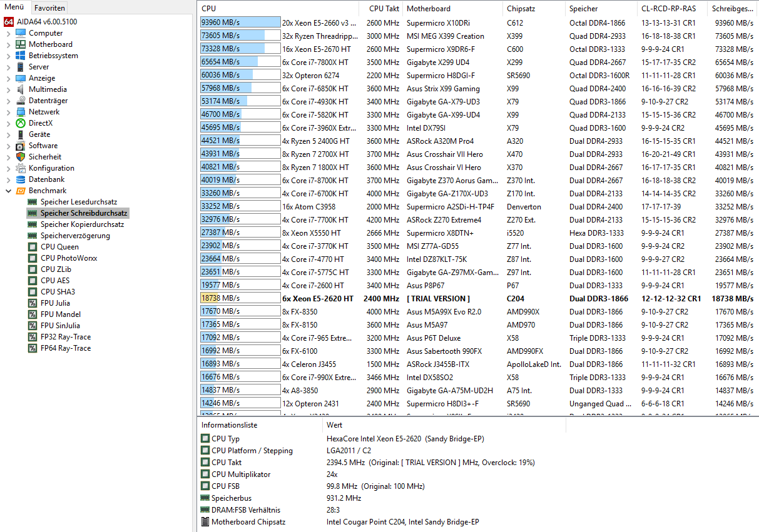759x532 pixels.
Task: Open the CPU AES benchmark
Action: coord(55,281)
